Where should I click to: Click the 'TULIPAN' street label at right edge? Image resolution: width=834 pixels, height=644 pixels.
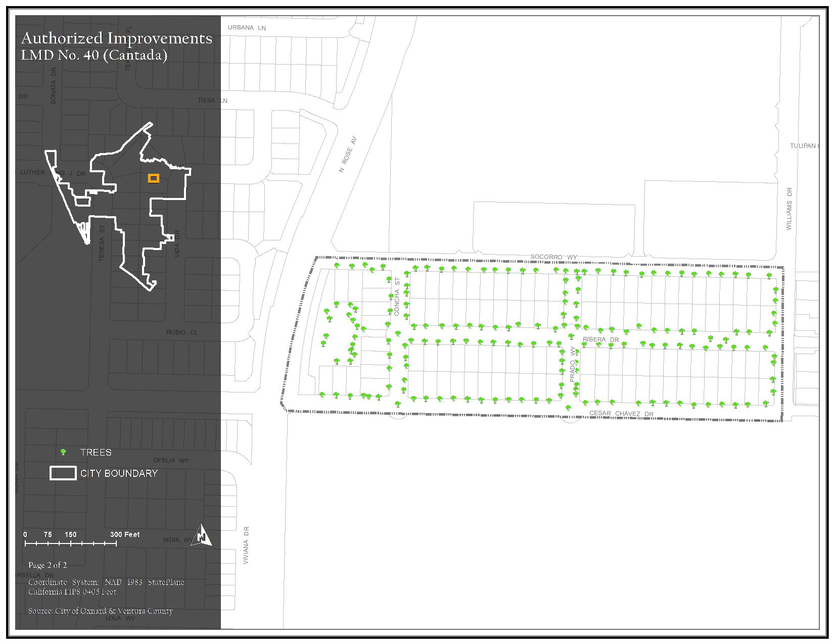804,145
